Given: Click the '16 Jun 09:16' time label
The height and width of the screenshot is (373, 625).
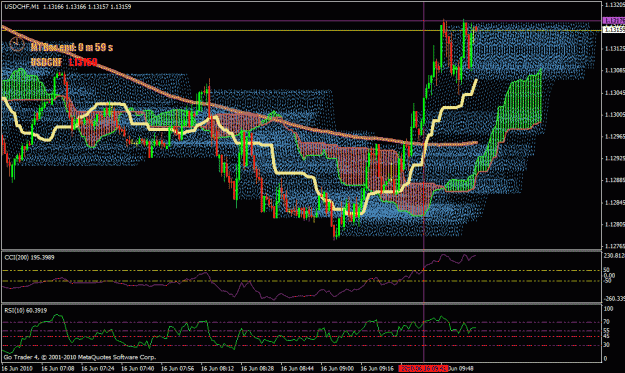Looking at the screenshot, I should point(377,369).
